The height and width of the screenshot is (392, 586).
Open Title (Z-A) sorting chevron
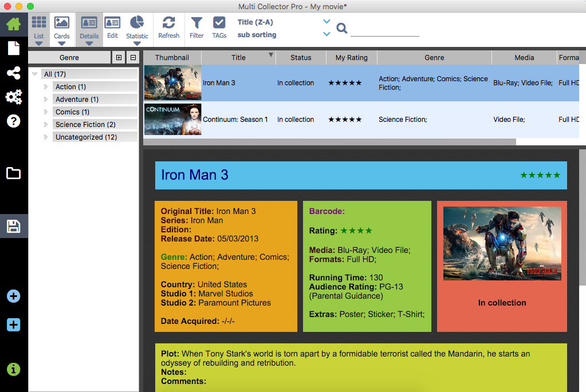pyautogui.click(x=327, y=22)
